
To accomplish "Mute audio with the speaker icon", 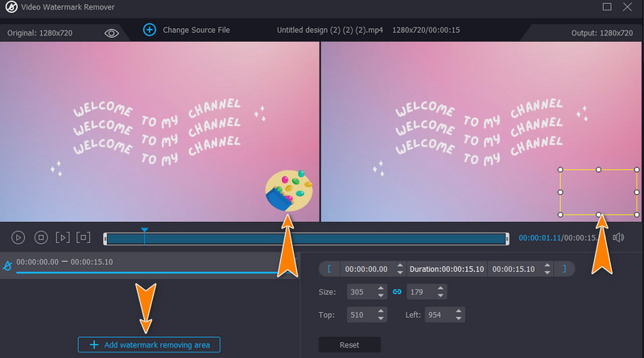I will [618, 237].
